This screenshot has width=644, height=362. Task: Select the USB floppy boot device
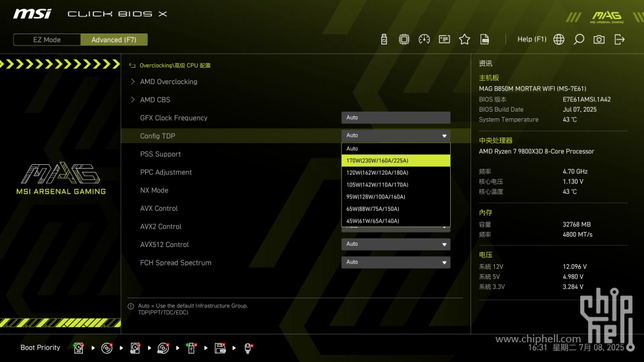(x=220, y=348)
